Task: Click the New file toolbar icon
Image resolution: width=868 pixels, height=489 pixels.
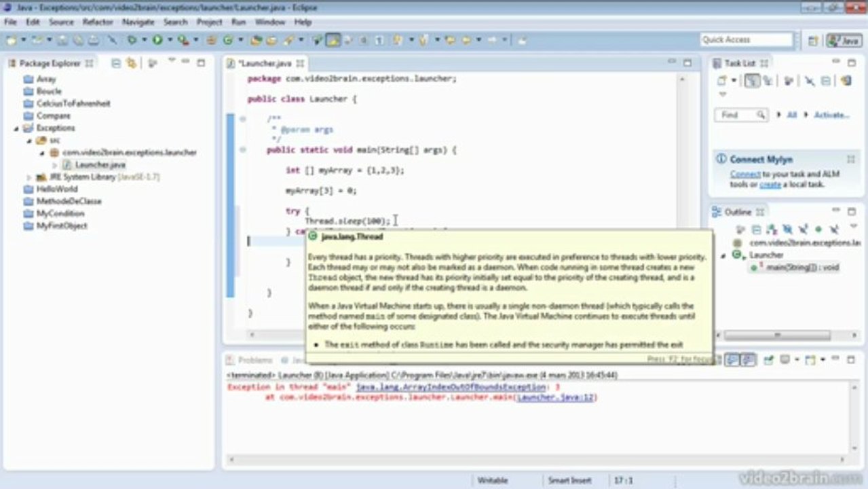Action: click(x=12, y=40)
